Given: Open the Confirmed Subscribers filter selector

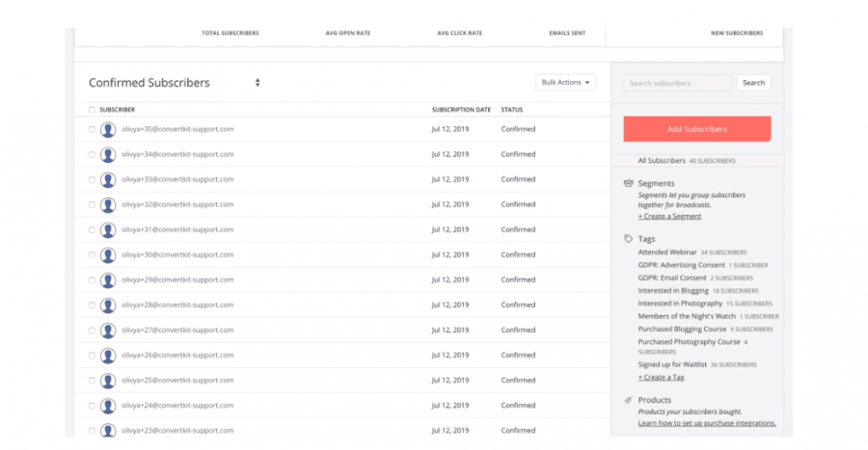Looking at the screenshot, I should tap(175, 83).
